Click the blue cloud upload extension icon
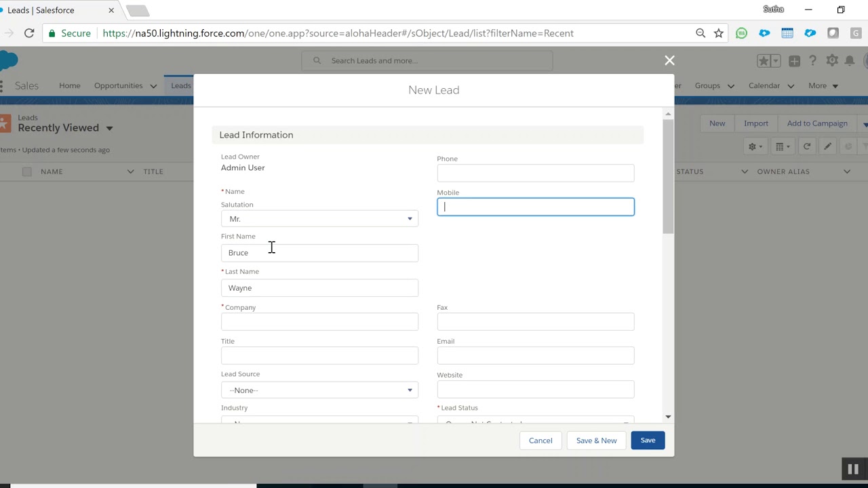Image resolution: width=868 pixels, height=488 pixels. point(764,33)
